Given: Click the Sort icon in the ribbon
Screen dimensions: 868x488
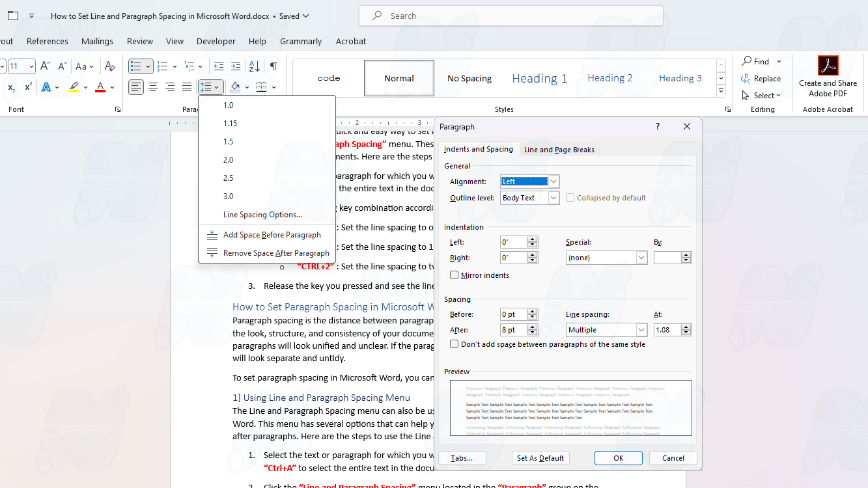Looking at the screenshot, I should coord(255,66).
